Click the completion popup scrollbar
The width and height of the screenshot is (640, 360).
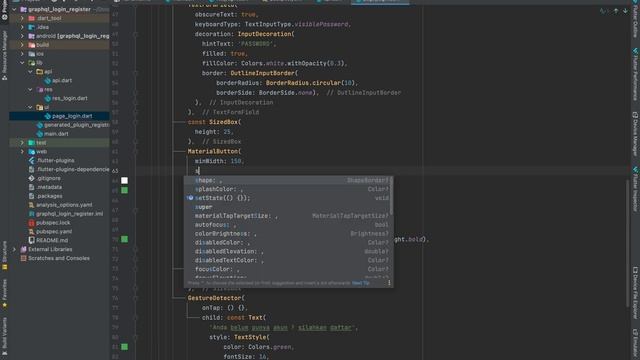click(391, 196)
